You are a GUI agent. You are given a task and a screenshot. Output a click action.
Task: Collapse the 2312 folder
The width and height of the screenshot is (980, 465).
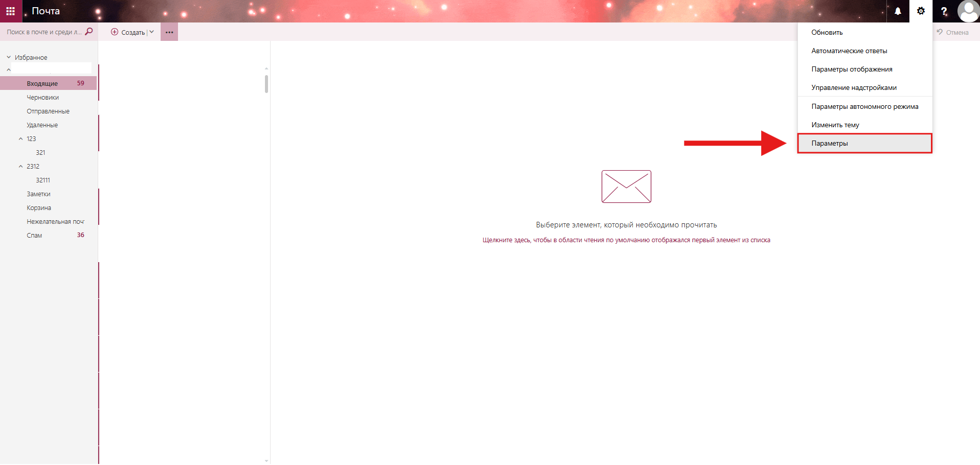pos(21,166)
